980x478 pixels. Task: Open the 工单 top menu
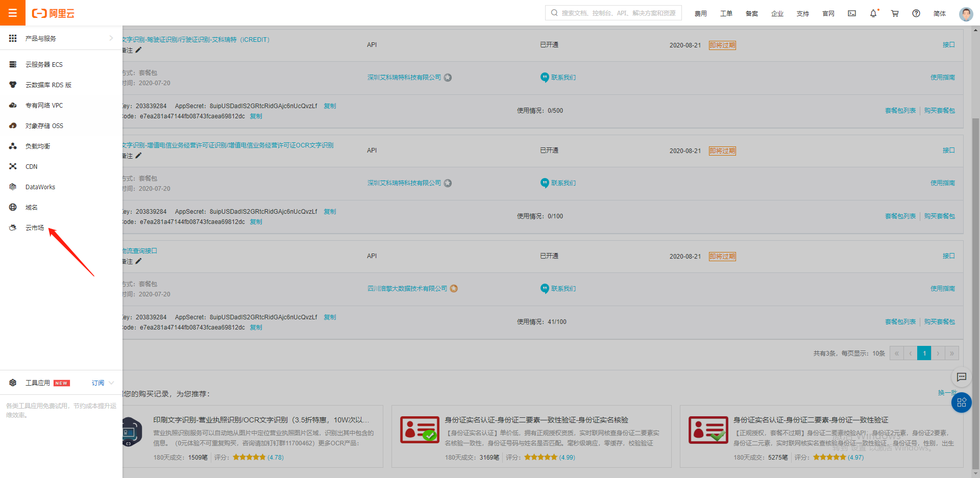click(726, 14)
